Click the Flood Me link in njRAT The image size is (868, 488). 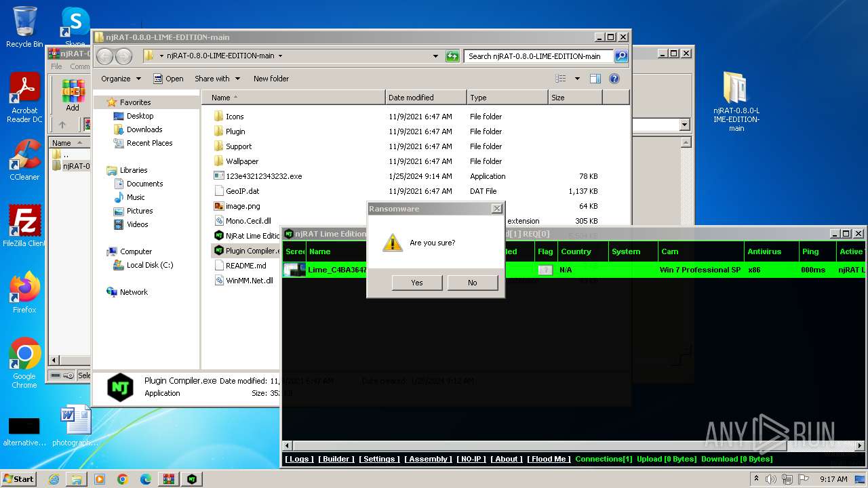(549, 459)
